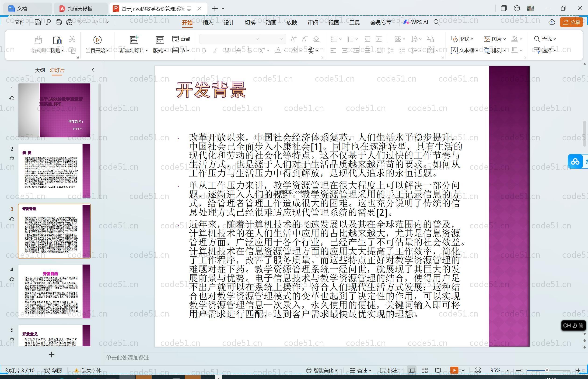This screenshot has height=379, width=588.
Task: Select slide 1 thumbnail
Action: [x=54, y=110]
